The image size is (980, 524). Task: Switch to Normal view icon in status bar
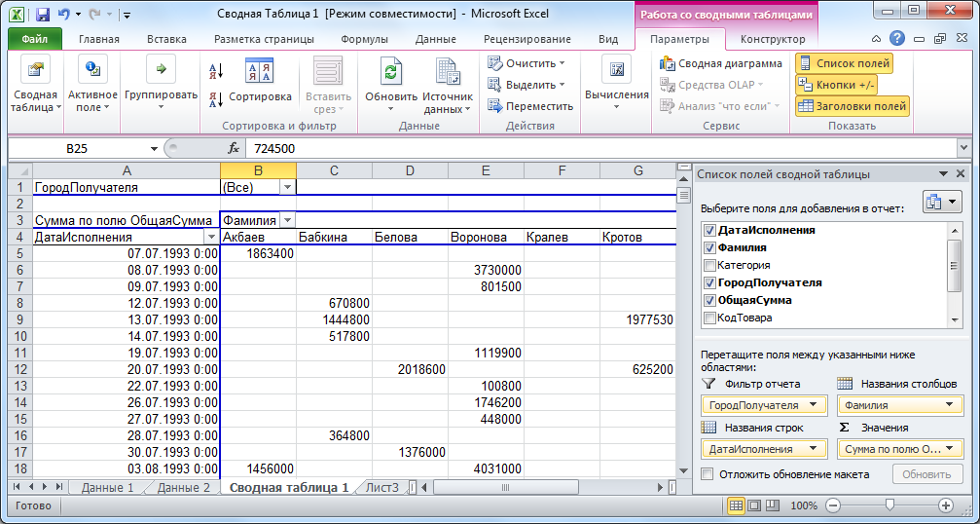coord(737,505)
